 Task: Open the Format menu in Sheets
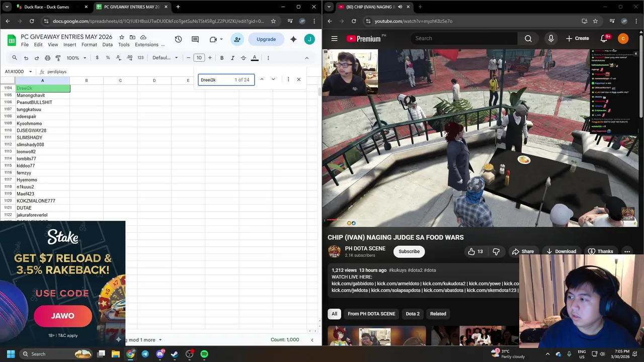pos(89,45)
